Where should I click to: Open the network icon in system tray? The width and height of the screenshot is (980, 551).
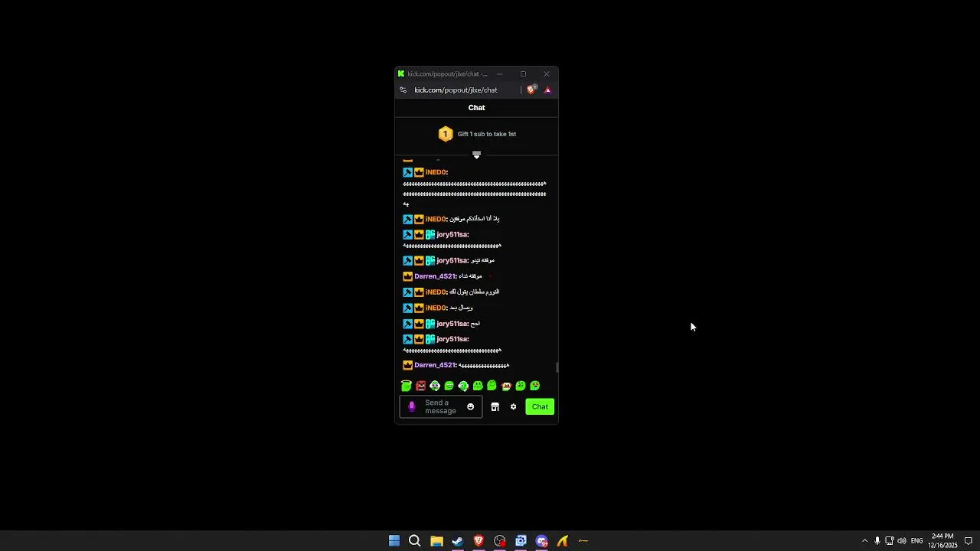pyautogui.click(x=889, y=541)
